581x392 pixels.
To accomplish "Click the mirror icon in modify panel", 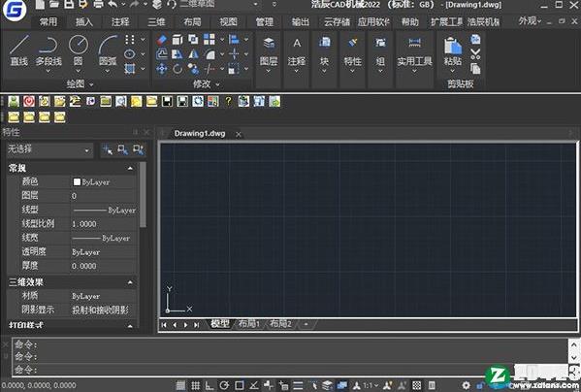I will pyautogui.click(x=193, y=54).
